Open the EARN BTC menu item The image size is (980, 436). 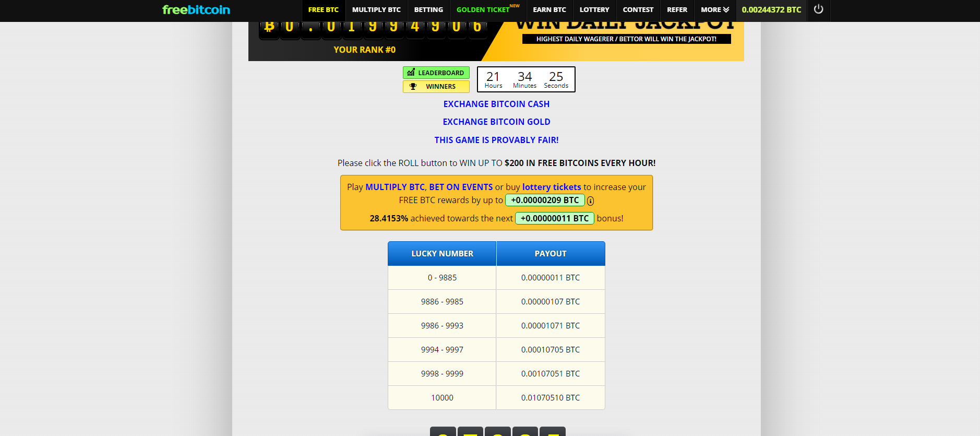pos(549,9)
